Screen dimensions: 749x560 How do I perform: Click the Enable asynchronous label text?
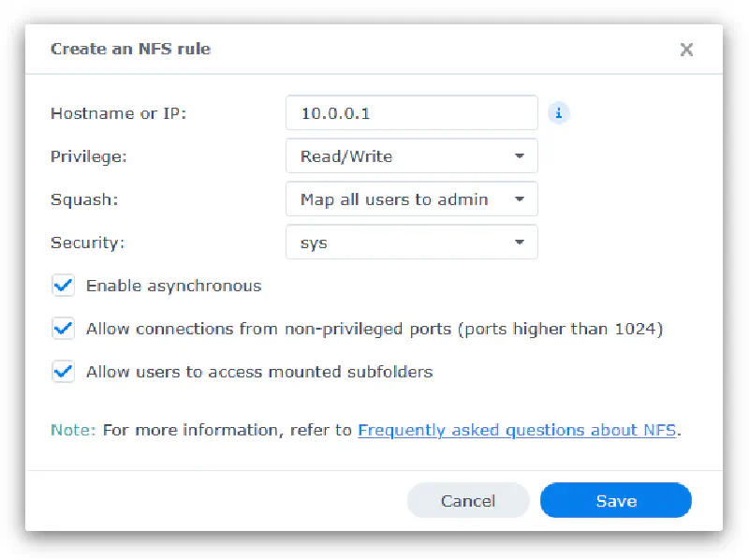tap(173, 286)
